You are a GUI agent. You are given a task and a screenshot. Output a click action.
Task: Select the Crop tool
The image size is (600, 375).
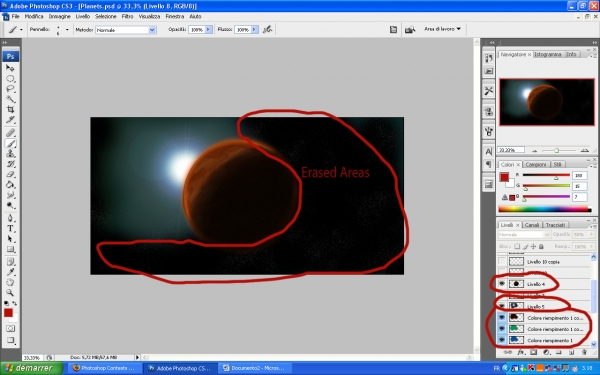coord(10,110)
